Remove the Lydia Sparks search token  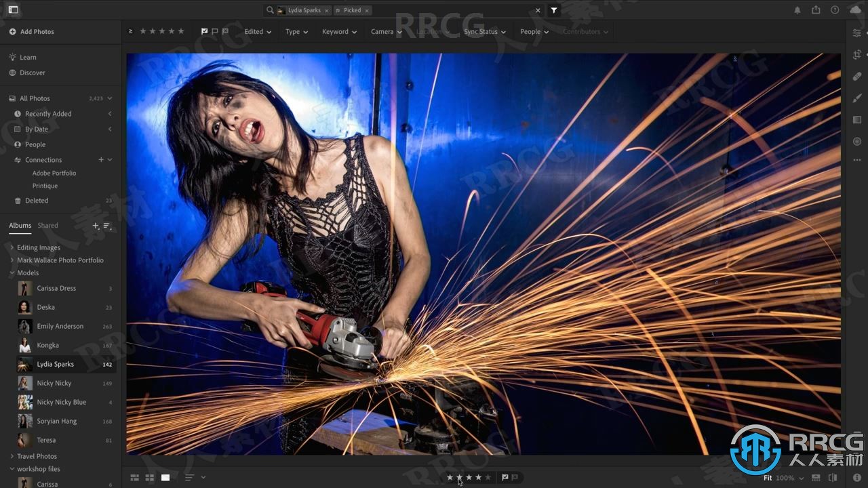326,10
